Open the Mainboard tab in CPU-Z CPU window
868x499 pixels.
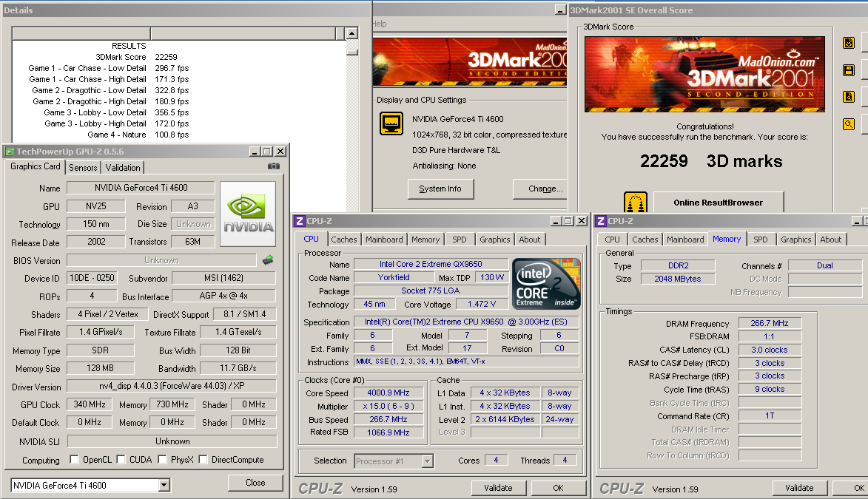pos(384,240)
